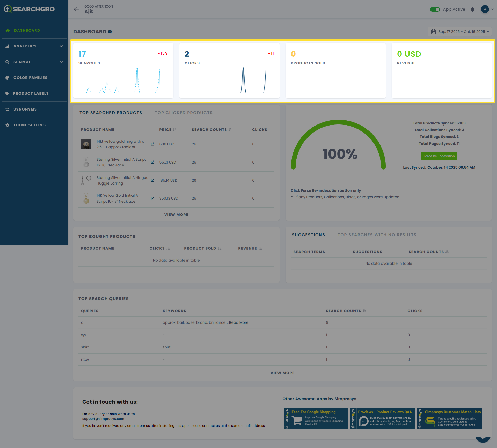Click the Price sort icon
497x448 pixels.
click(x=175, y=130)
